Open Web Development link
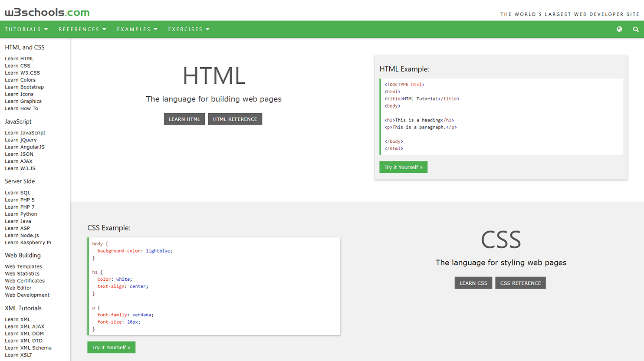 (x=27, y=295)
